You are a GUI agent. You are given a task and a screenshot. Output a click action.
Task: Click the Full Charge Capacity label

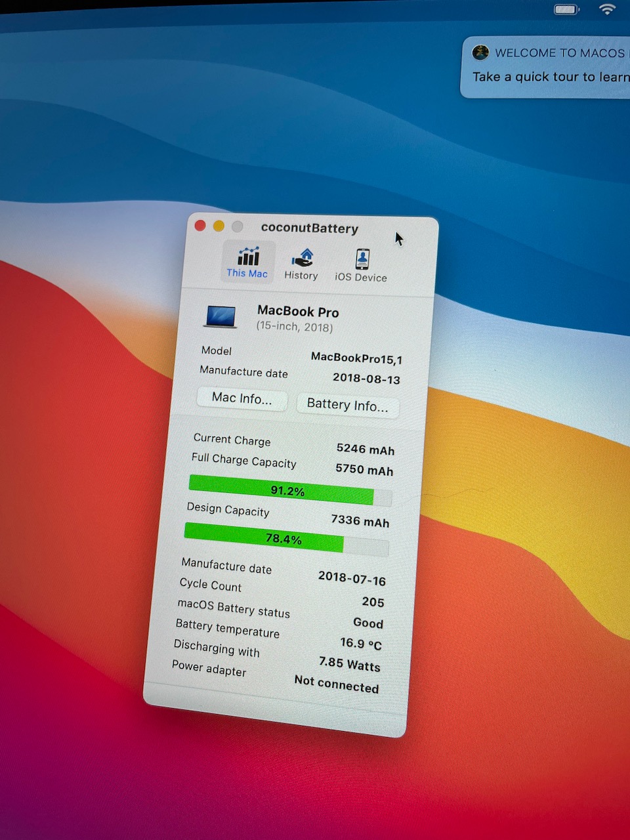pos(244,461)
